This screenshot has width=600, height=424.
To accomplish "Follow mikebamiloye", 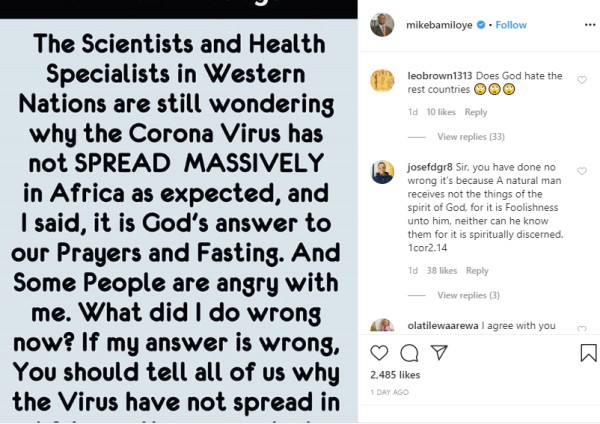I will 512,24.
